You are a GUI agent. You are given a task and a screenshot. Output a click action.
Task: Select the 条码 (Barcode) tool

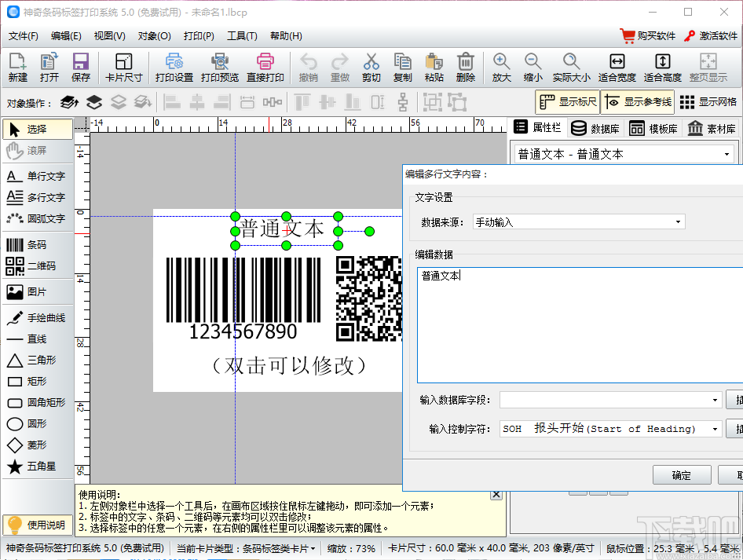pyautogui.click(x=36, y=245)
